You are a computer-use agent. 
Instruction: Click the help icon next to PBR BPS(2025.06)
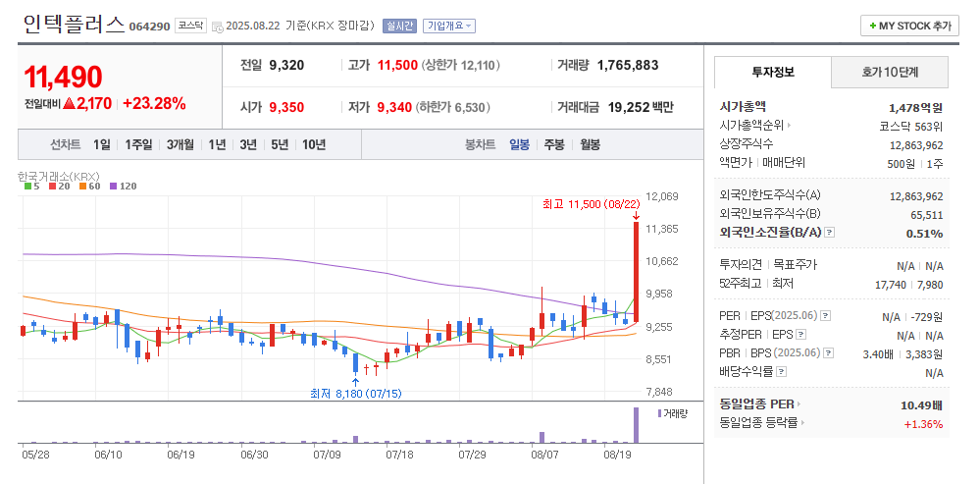[x=829, y=353]
